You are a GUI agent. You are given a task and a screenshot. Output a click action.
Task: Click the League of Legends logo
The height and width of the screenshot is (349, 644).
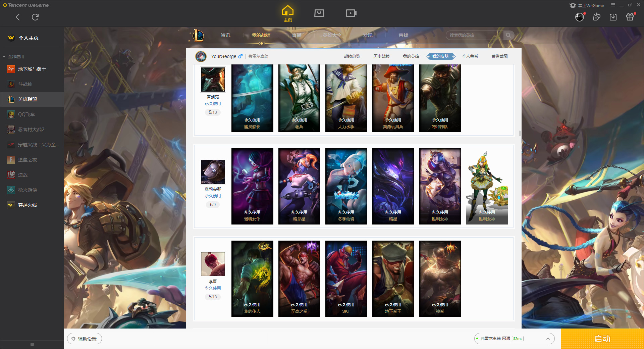pyautogui.click(x=198, y=35)
